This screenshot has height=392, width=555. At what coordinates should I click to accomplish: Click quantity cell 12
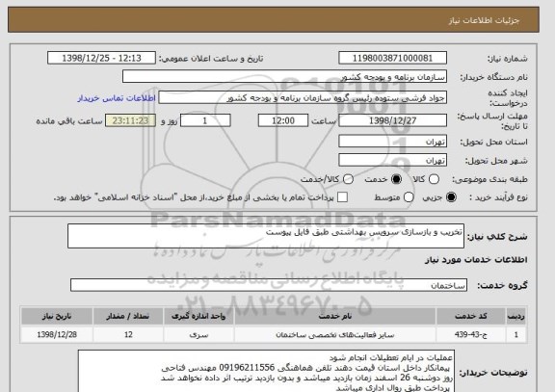(128, 334)
